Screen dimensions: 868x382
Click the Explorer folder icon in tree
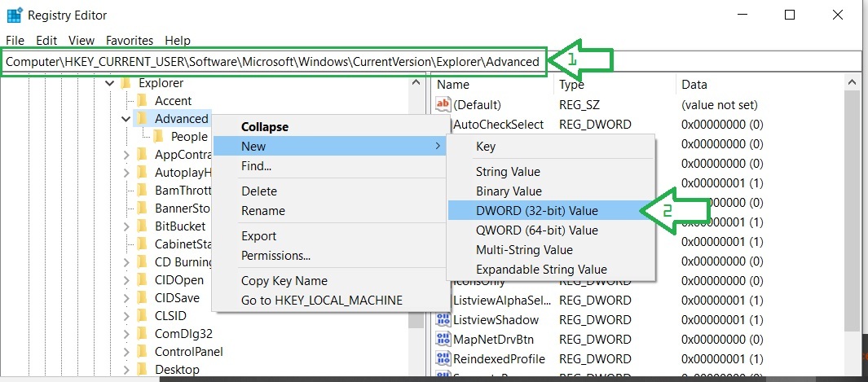coord(126,83)
